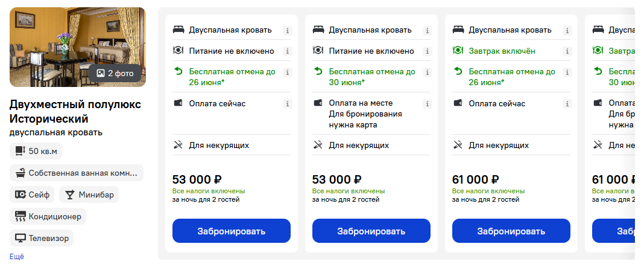Screen dimensions: 644x267
Task: Click info icon for first Оплата сейчас
Action: [x=288, y=104]
